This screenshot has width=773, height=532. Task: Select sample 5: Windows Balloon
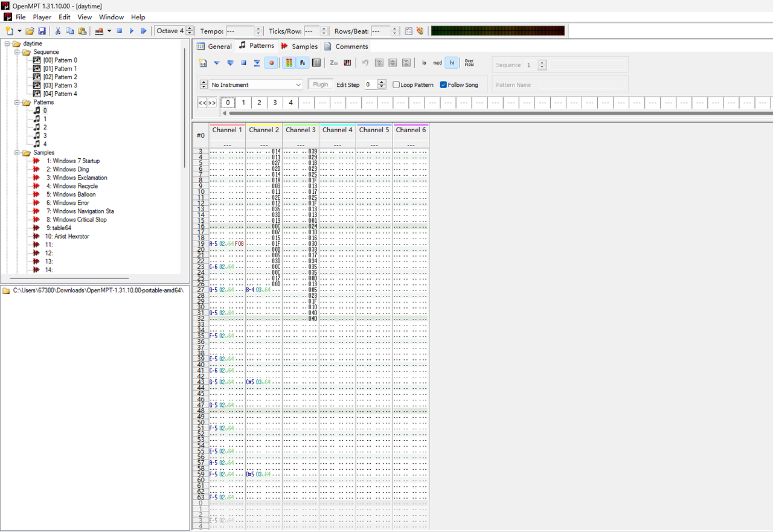click(71, 194)
